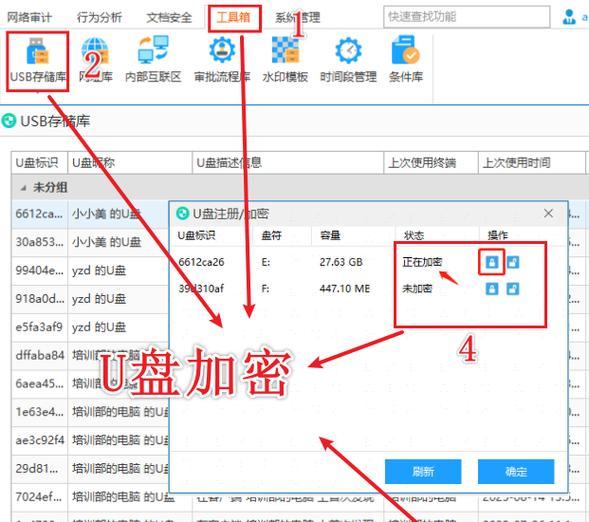Click the 27.63 GB capacity cell
This screenshot has width=589, height=522.
(x=341, y=262)
